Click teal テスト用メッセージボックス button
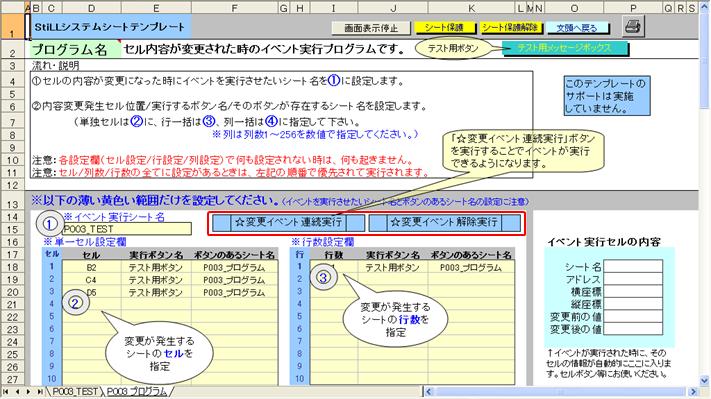Viewport: 711px width, 399px height. (x=565, y=48)
